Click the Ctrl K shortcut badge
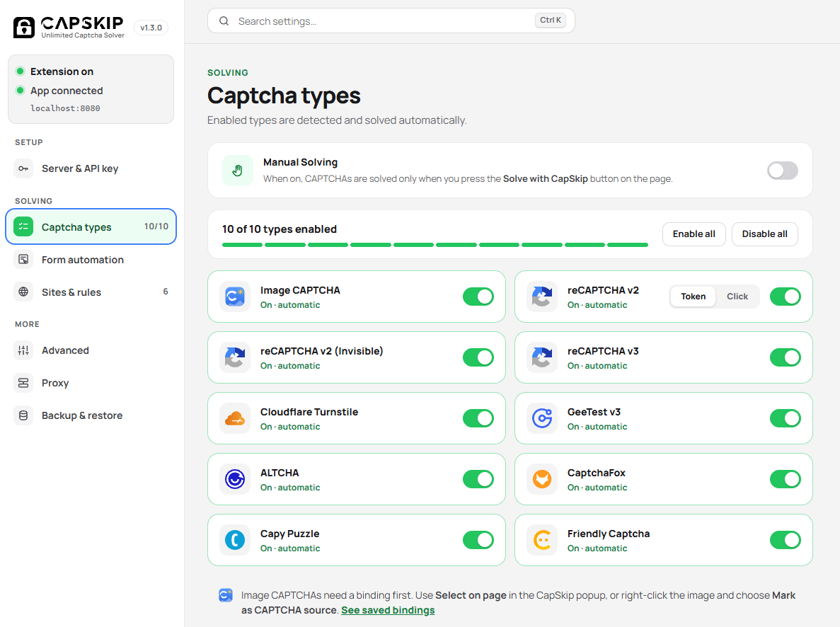 [550, 21]
